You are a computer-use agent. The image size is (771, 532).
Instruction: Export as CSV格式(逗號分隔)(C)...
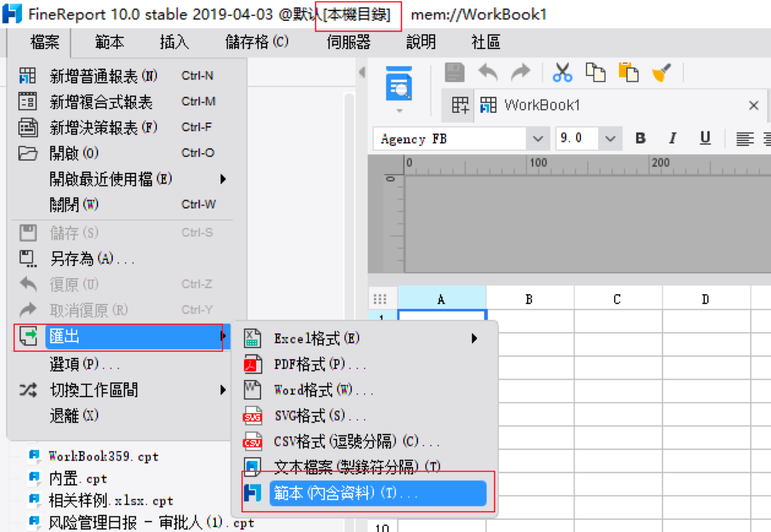(x=365, y=442)
